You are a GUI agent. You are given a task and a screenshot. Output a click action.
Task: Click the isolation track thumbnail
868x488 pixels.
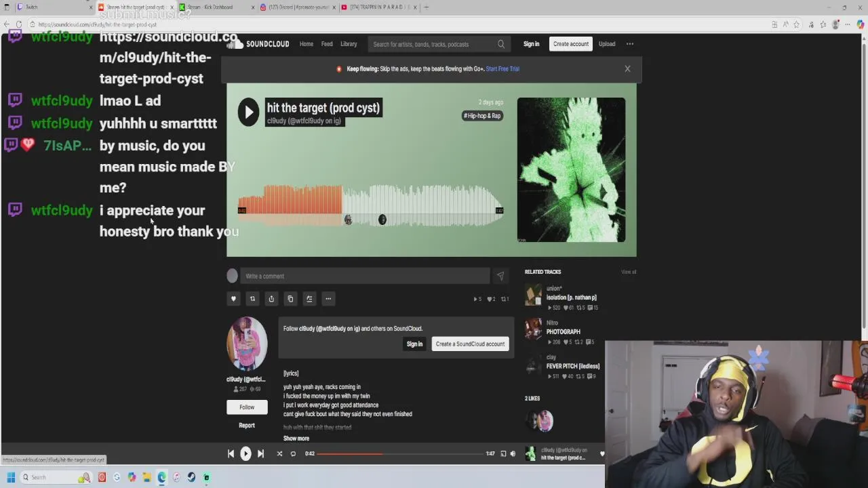coord(534,296)
